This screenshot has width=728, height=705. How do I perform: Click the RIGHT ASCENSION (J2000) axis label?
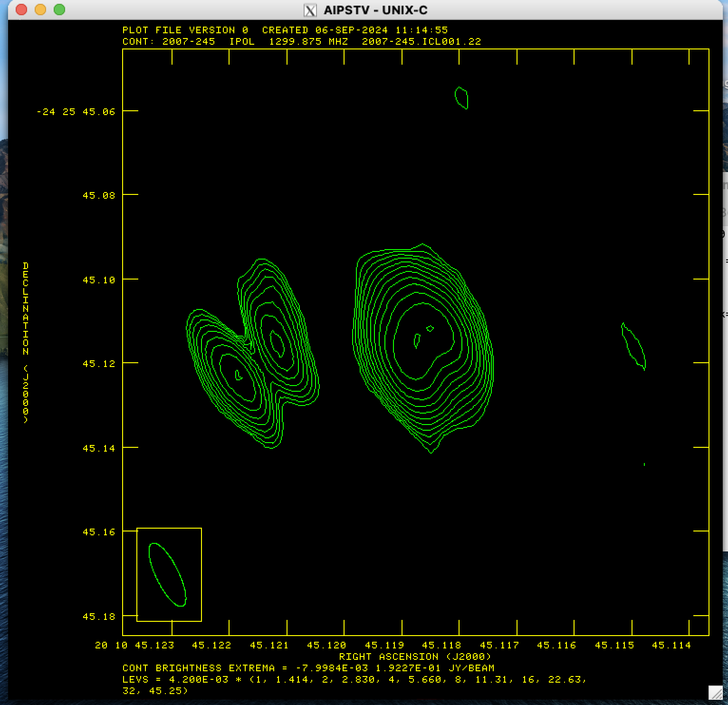point(415,657)
